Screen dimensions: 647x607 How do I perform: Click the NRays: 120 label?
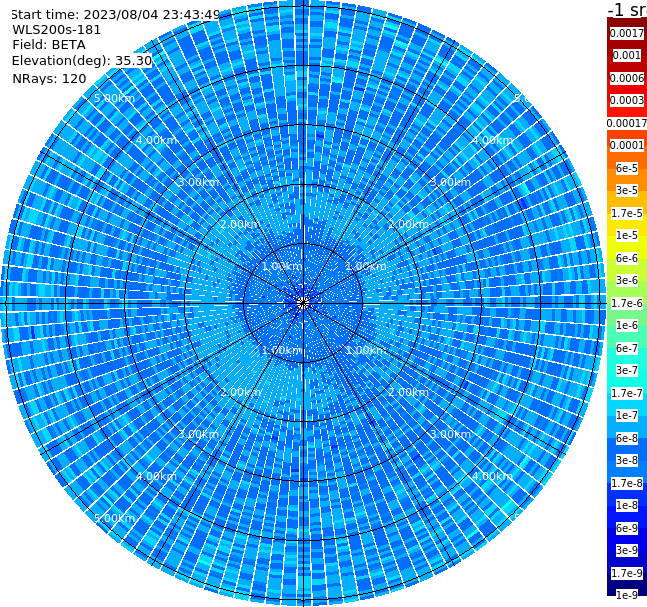pyautogui.click(x=49, y=78)
